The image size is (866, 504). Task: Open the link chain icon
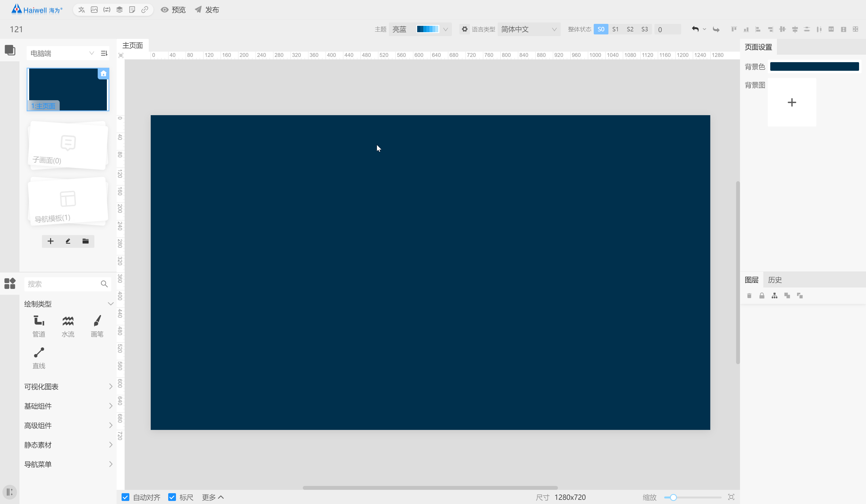pyautogui.click(x=145, y=10)
